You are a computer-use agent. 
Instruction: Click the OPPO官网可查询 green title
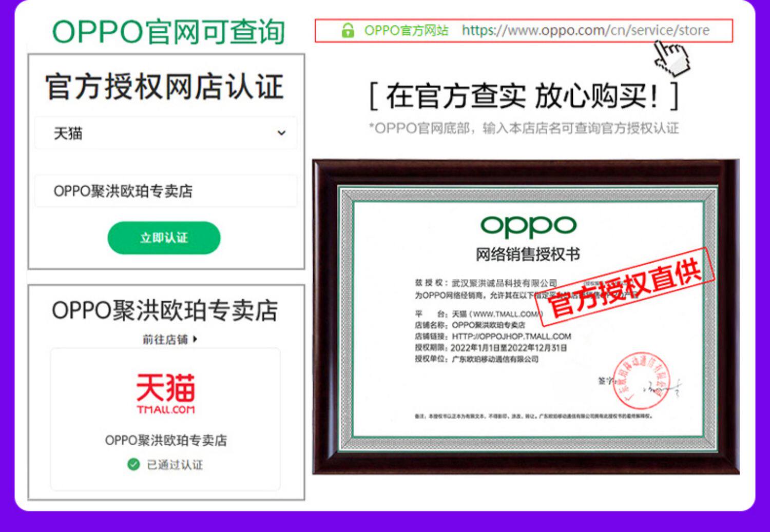point(168,32)
